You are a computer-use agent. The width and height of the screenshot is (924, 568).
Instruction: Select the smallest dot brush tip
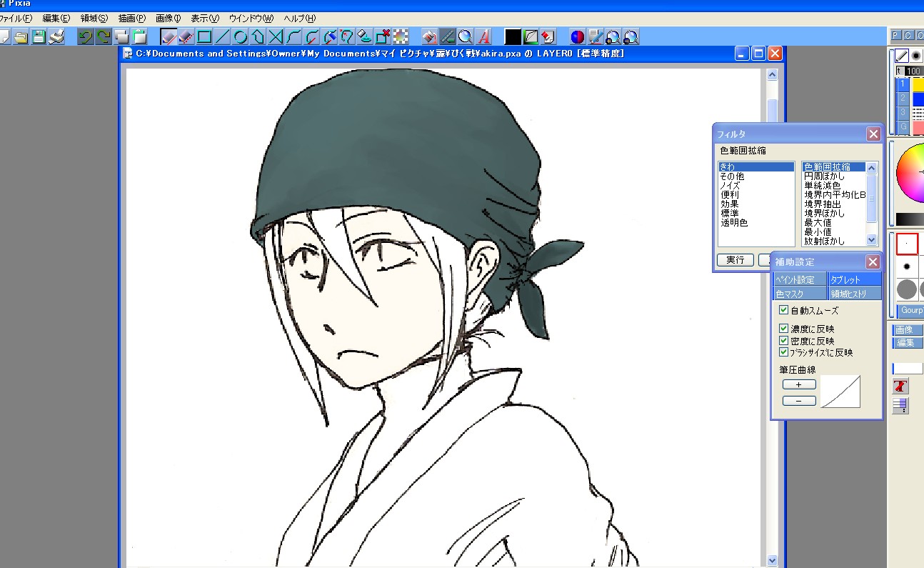pos(907,244)
